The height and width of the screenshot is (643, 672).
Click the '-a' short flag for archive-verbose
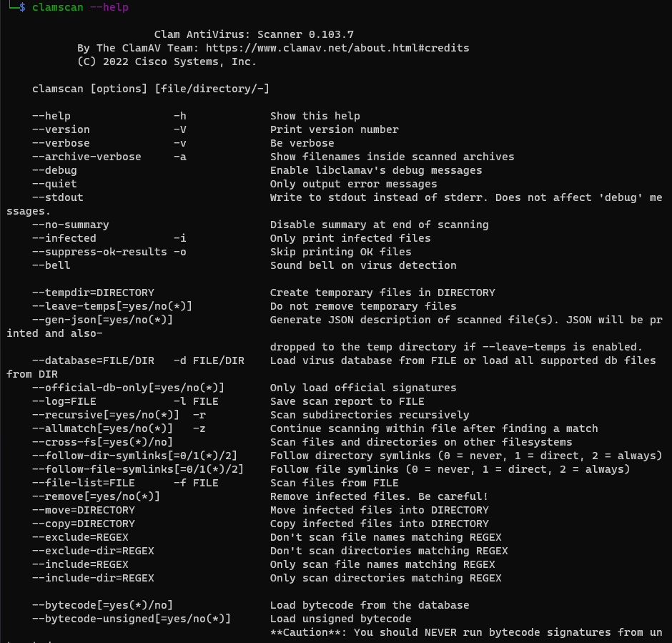click(x=180, y=157)
